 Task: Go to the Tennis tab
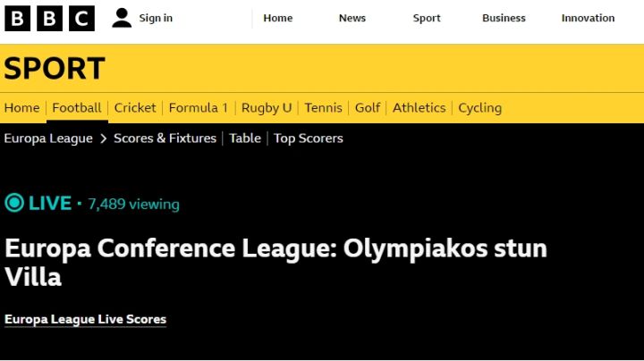323,107
